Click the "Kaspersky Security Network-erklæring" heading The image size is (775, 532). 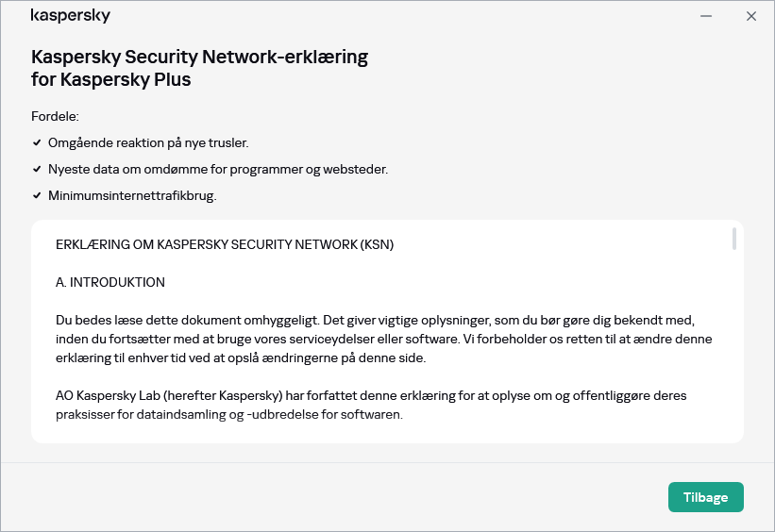point(199,57)
